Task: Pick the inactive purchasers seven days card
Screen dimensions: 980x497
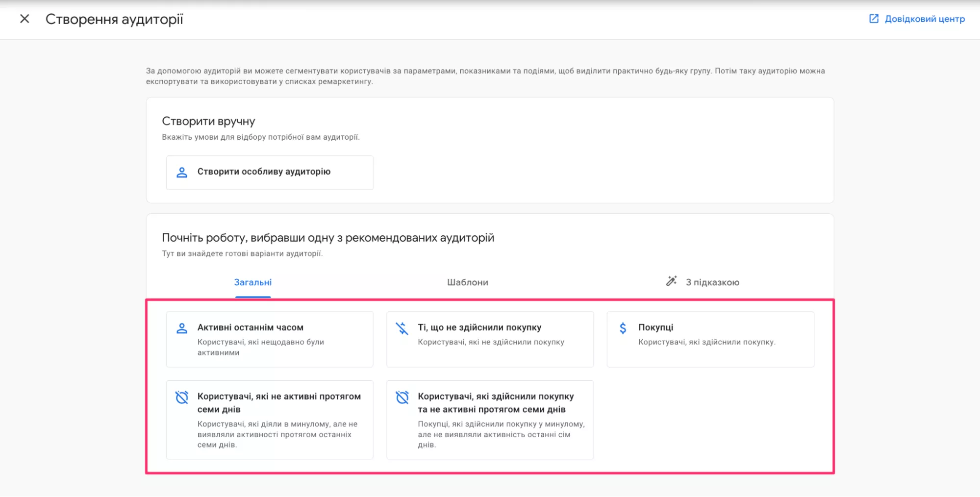Action: pyautogui.click(x=490, y=420)
